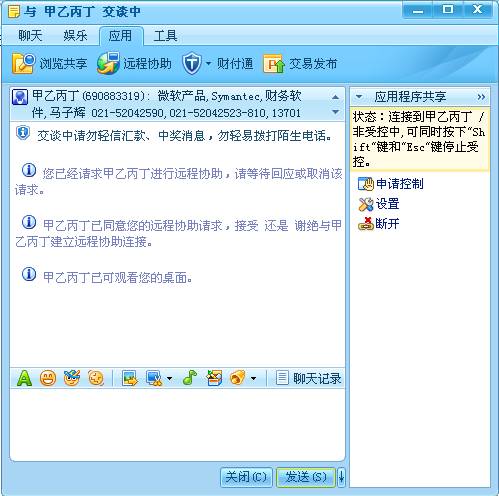This screenshot has height=496, width=499.
Task: Click the 接受 accept link
Action: (246, 226)
